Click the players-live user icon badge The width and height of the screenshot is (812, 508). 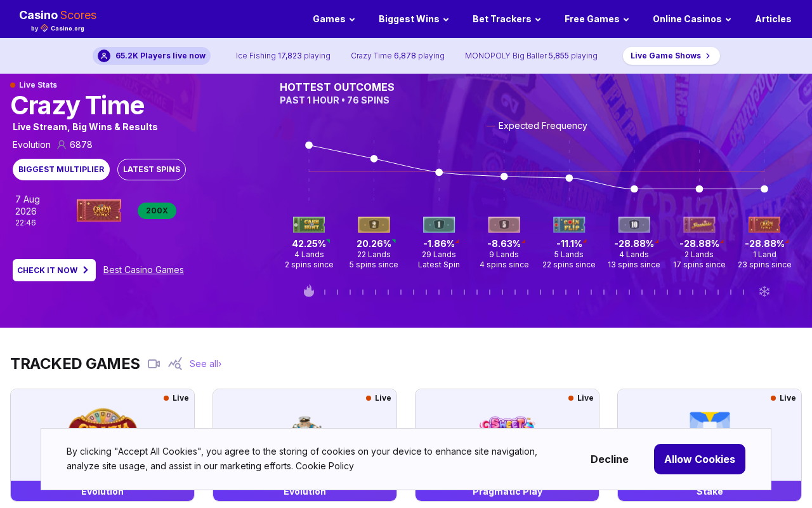104,56
